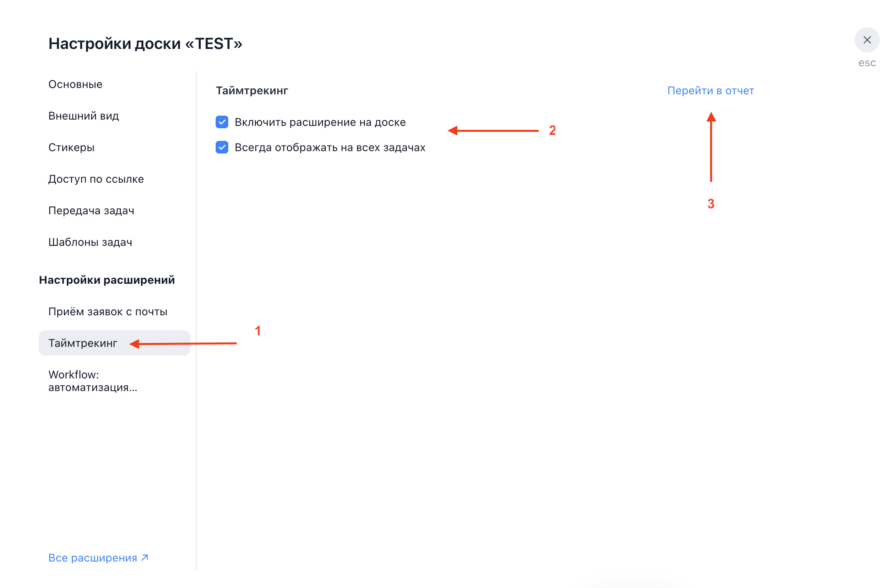Uncheck Всегда отображать на всех задачах
Screen dimensions: 891x588
coord(222,147)
